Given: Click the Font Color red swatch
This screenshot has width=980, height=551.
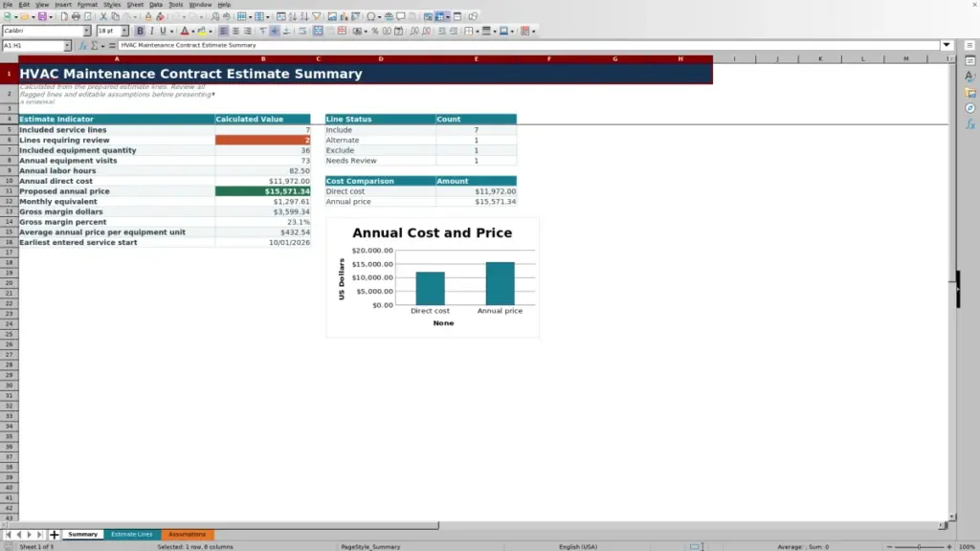Looking at the screenshot, I should pos(185,31).
